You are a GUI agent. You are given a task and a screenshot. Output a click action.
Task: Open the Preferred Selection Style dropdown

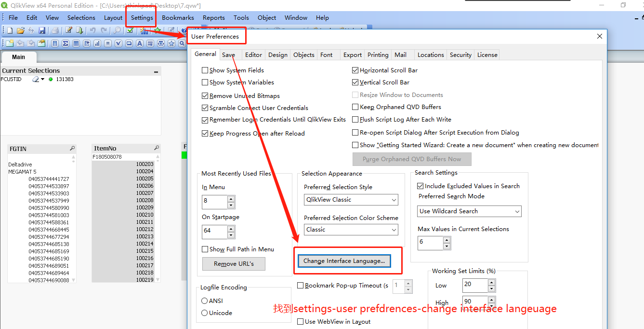pyautogui.click(x=394, y=200)
